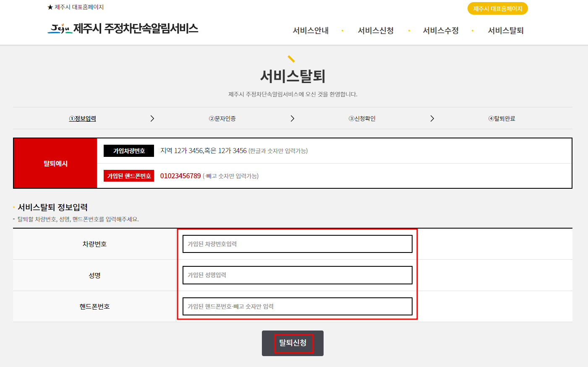Click the arrow between 정보입력 and 문자인증
This screenshot has height=367, width=588.
[152, 118]
